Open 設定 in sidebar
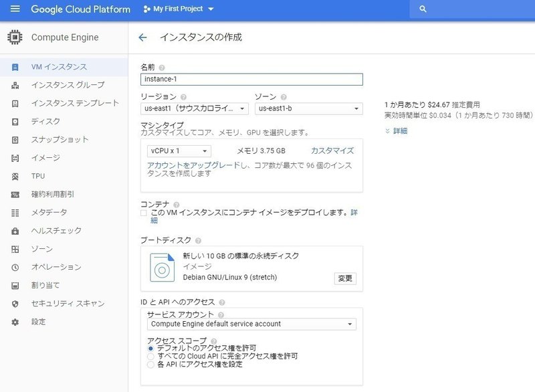 click(64, 322)
